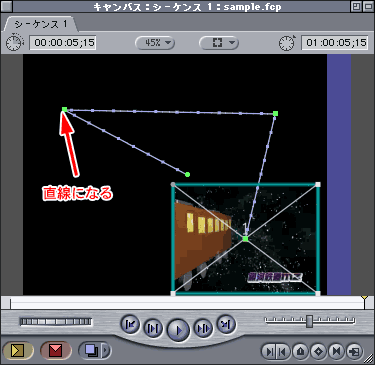Click the Play Around Current Frame button

point(203,329)
